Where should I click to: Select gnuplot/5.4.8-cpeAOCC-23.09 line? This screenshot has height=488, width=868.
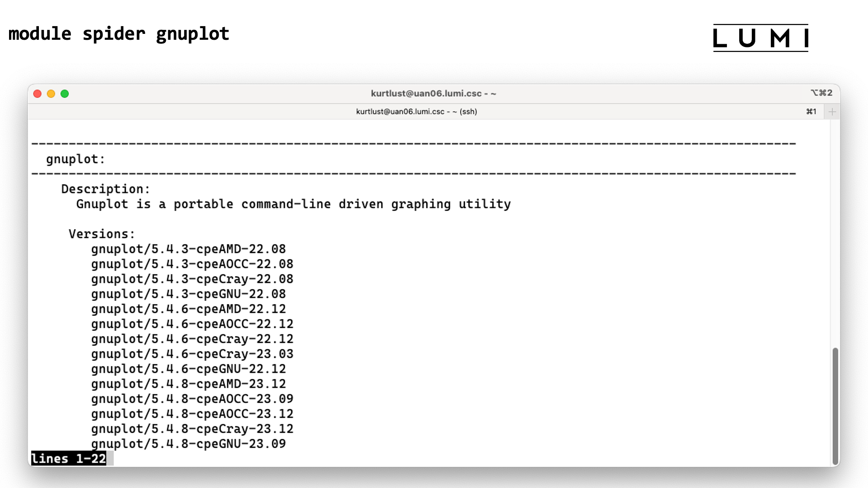(x=192, y=399)
